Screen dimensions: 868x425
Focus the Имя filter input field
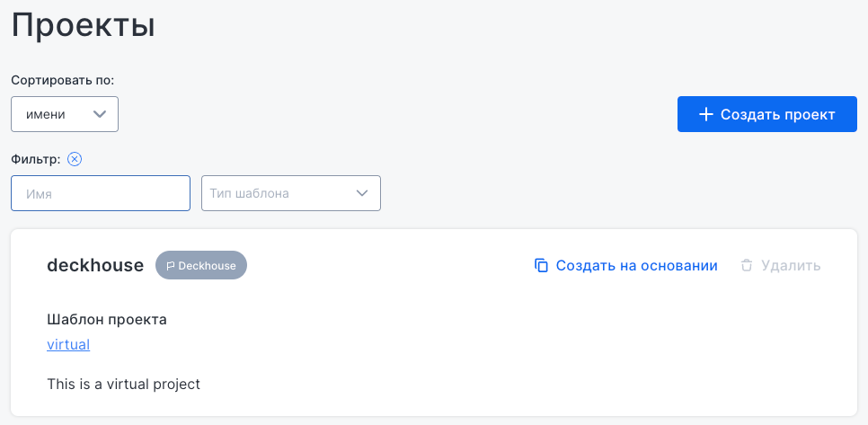[x=101, y=193]
